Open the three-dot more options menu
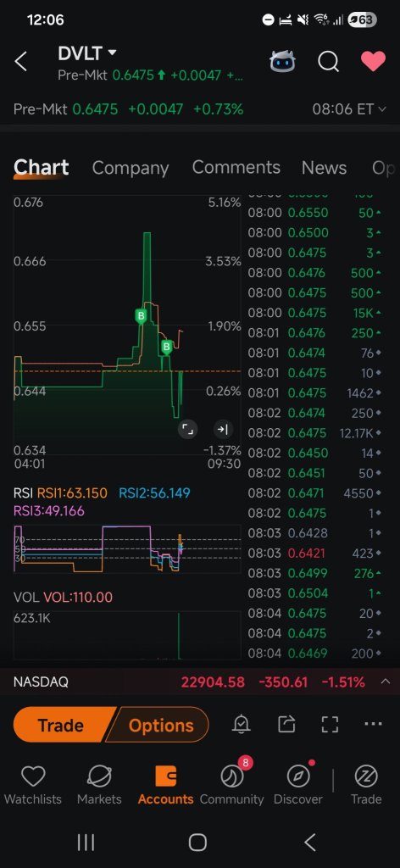Image resolution: width=400 pixels, height=868 pixels. click(x=374, y=724)
